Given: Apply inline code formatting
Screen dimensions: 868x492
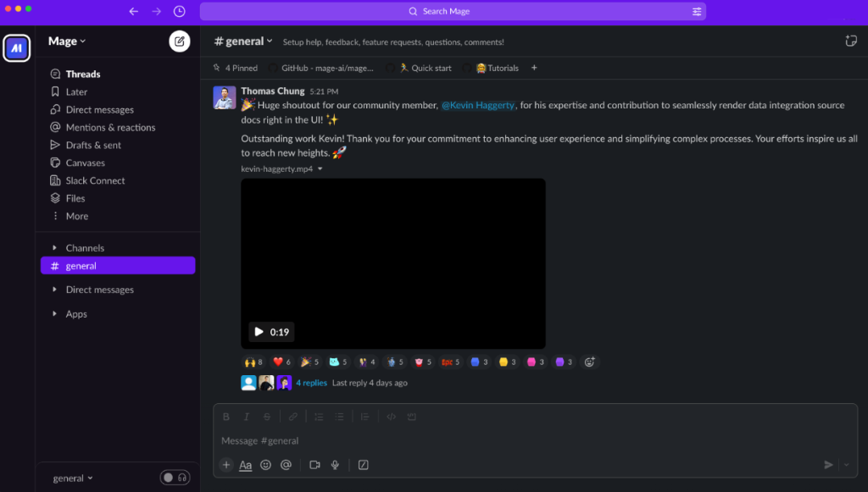Looking at the screenshot, I should pos(392,417).
